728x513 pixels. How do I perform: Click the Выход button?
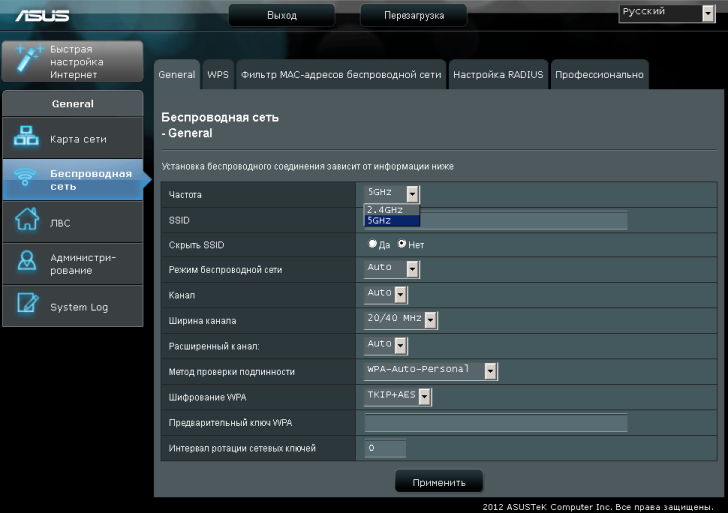coord(282,16)
